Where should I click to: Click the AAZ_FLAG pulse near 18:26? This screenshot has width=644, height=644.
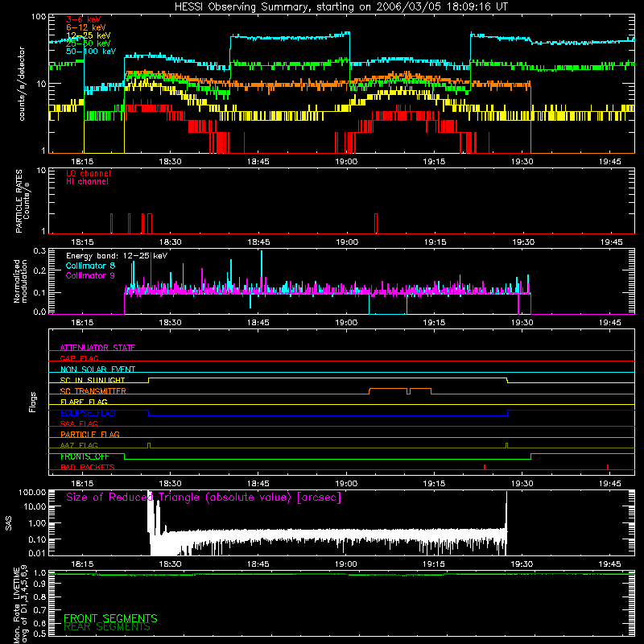149,446
